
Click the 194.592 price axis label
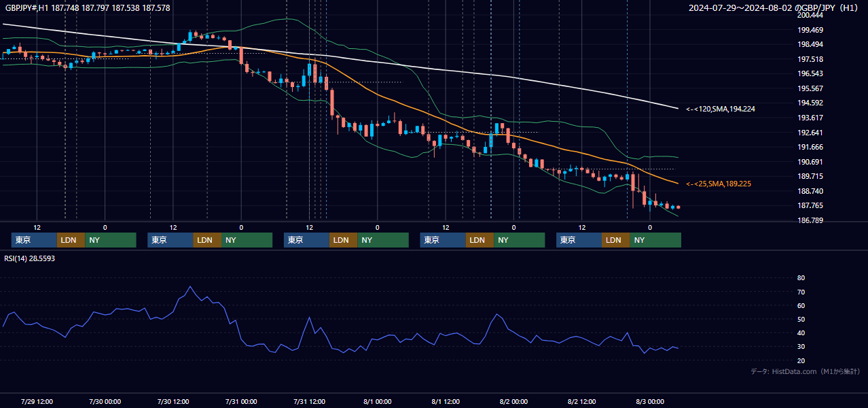[x=810, y=103]
